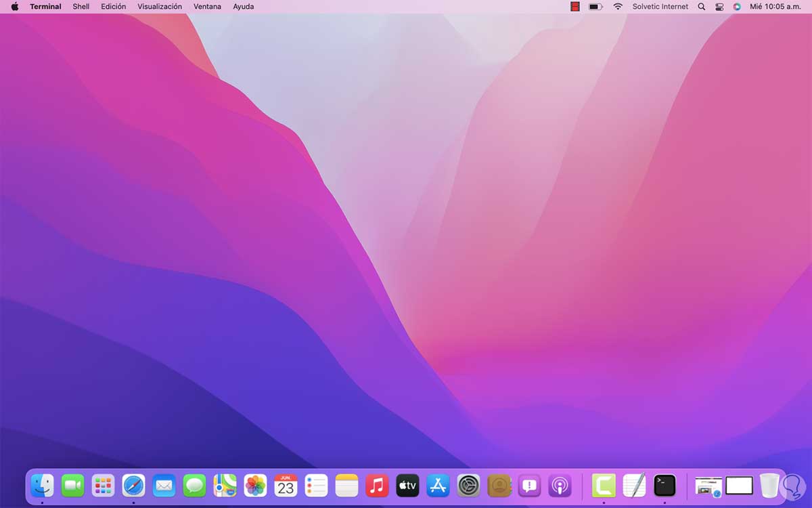Show battery status in menu bar

pos(595,6)
